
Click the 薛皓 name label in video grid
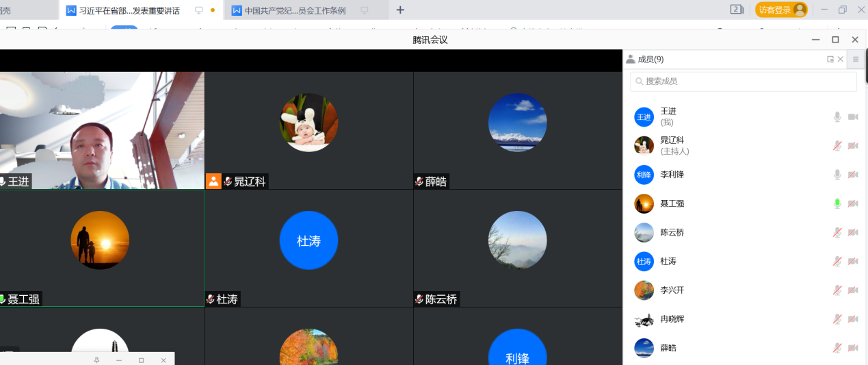point(436,181)
